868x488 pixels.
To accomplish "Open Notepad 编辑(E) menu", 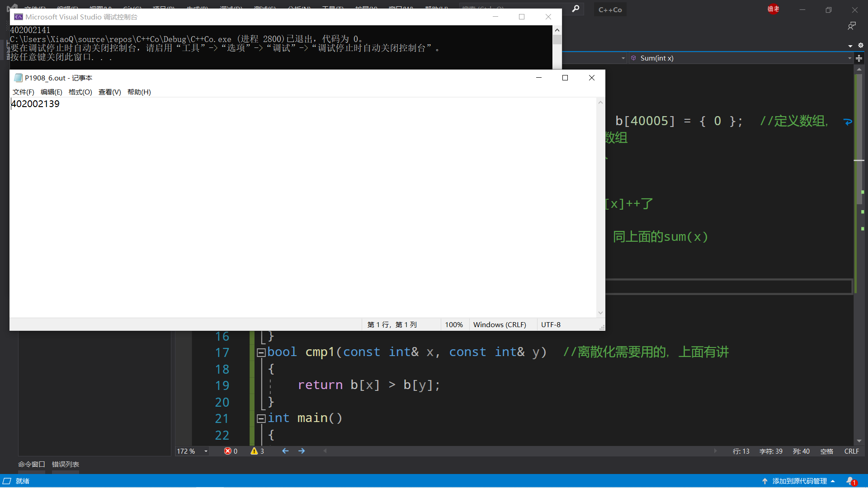I will tap(52, 92).
